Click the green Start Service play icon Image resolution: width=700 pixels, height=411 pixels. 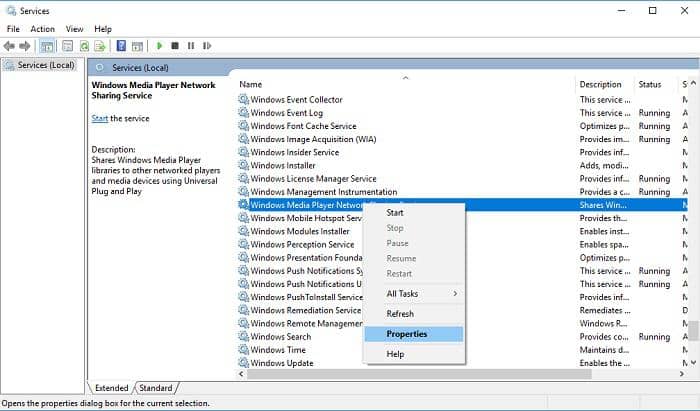(x=159, y=46)
